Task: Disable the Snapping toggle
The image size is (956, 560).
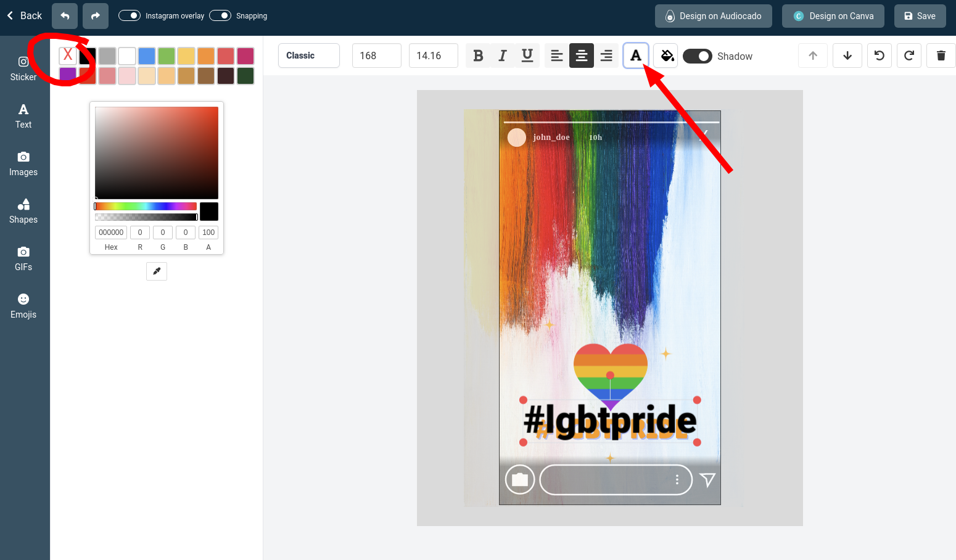Action: tap(220, 15)
